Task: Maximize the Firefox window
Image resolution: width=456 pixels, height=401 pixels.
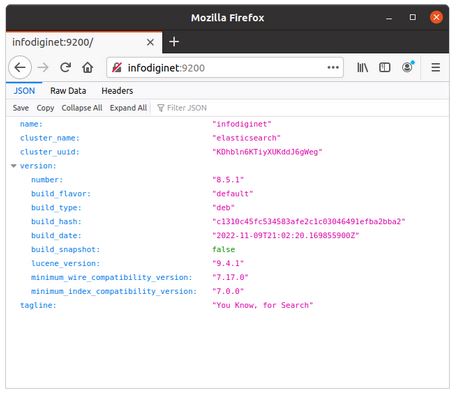Action: click(413, 17)
